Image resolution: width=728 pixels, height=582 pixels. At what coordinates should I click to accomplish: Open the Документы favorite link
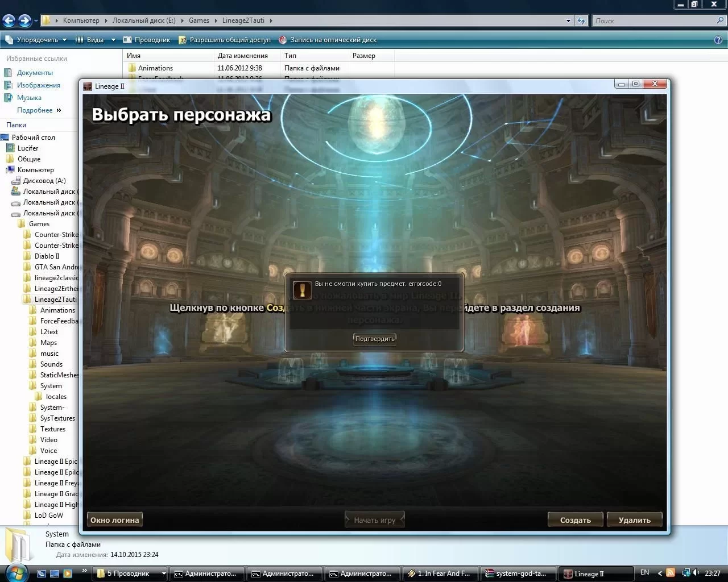35,73
